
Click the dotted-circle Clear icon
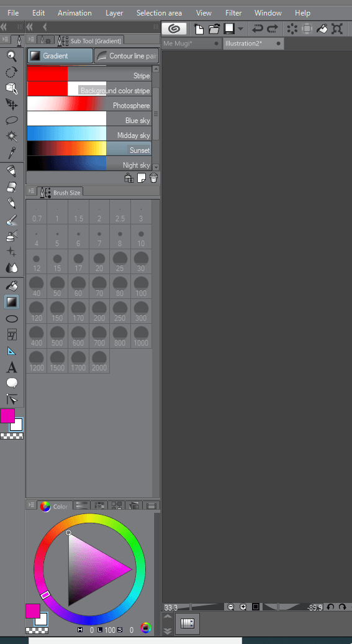point(292,29)
